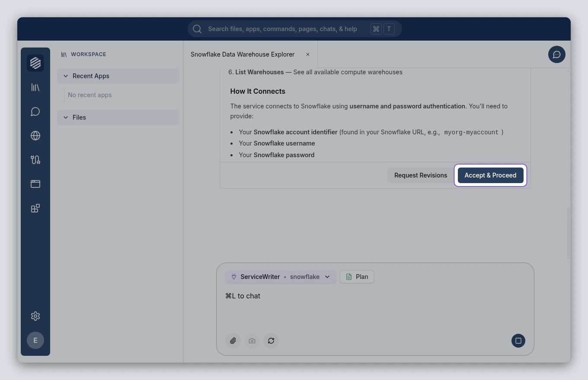The image size is (588, 380).
Task: Click the WORKSPACE header label
Action: point(89,54)
